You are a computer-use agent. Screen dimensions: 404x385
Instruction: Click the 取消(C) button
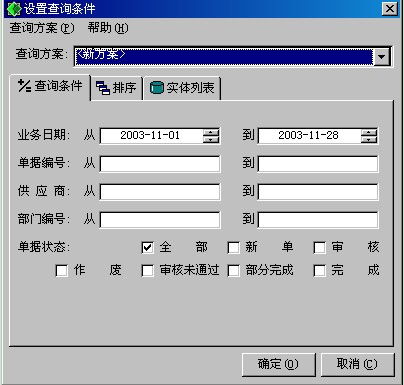coord(357,364)
